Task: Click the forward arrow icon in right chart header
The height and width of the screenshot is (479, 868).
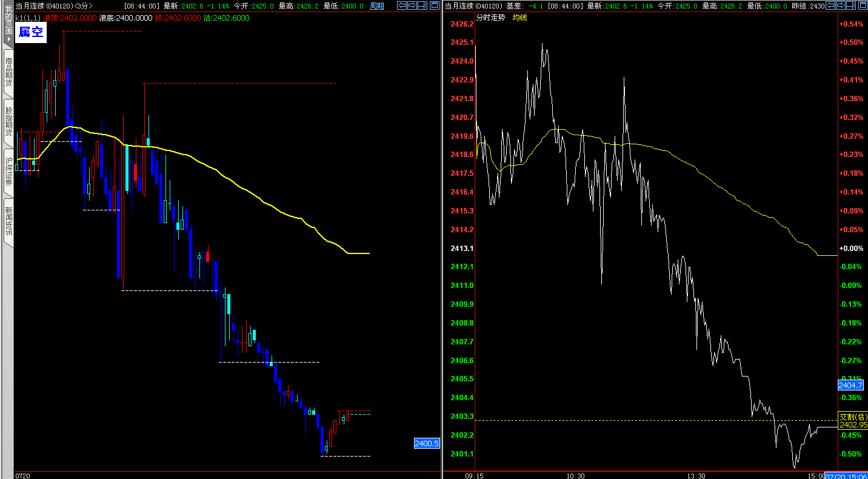Action: (841, 5)
